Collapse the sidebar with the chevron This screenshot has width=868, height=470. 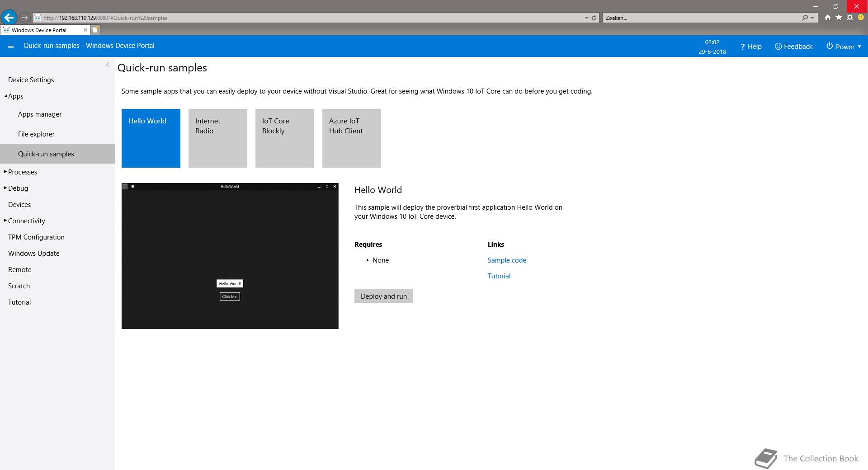pyautogui.click(x=108, y=65)
